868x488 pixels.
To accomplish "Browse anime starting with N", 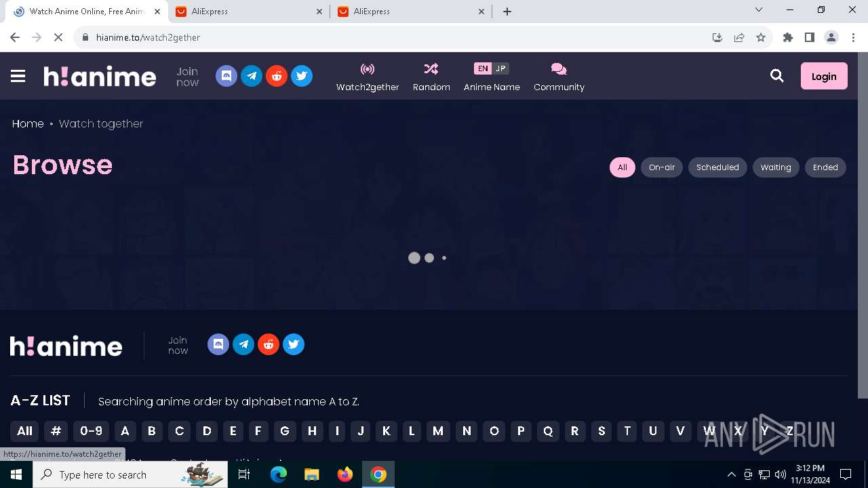I will coord(467,431).
